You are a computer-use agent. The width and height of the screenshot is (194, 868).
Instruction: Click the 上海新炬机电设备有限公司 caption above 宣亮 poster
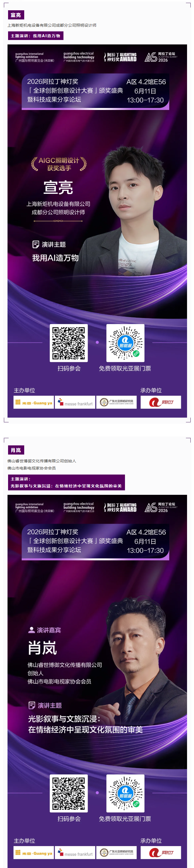pos(52,25)
